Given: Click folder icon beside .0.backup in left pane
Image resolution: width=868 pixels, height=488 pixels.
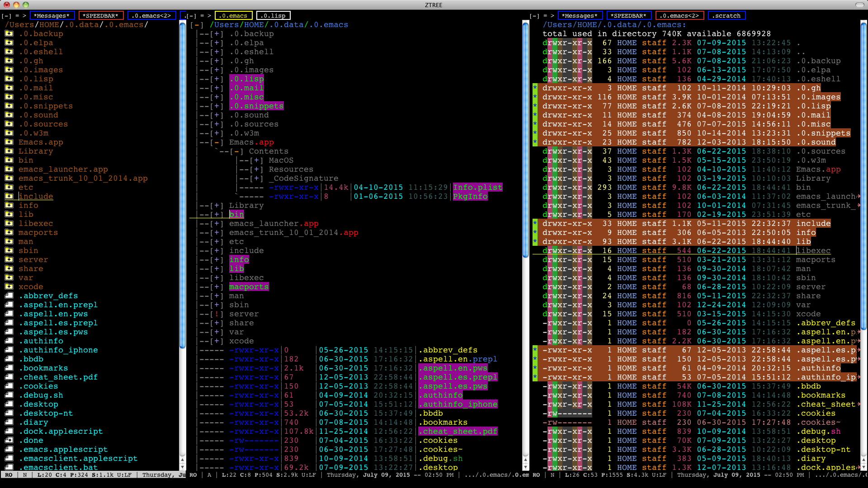Looking at the screenshot, I should [x=9, y=33].
